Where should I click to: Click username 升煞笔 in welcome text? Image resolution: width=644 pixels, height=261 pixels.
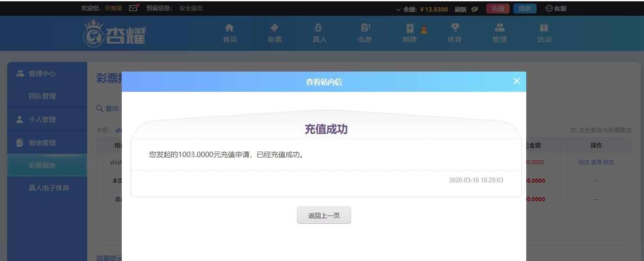pos(113,8)
